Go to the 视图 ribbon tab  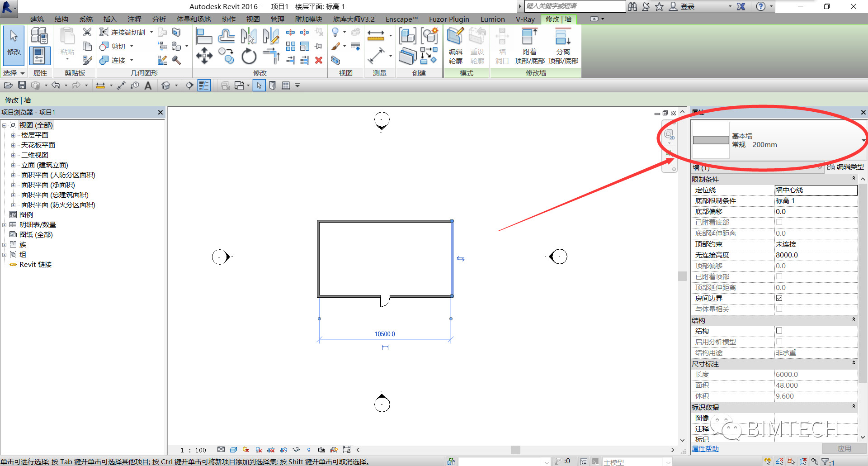point(253,19)
